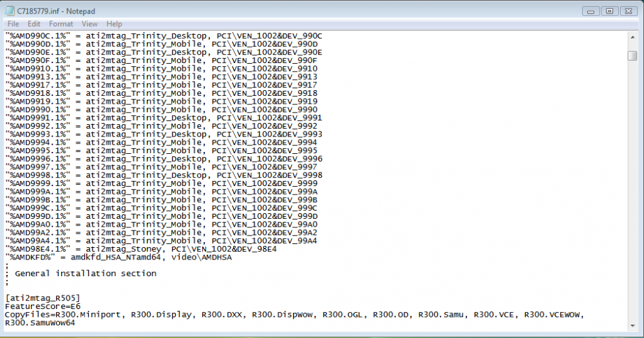Open the File menu

pos(13,24)
